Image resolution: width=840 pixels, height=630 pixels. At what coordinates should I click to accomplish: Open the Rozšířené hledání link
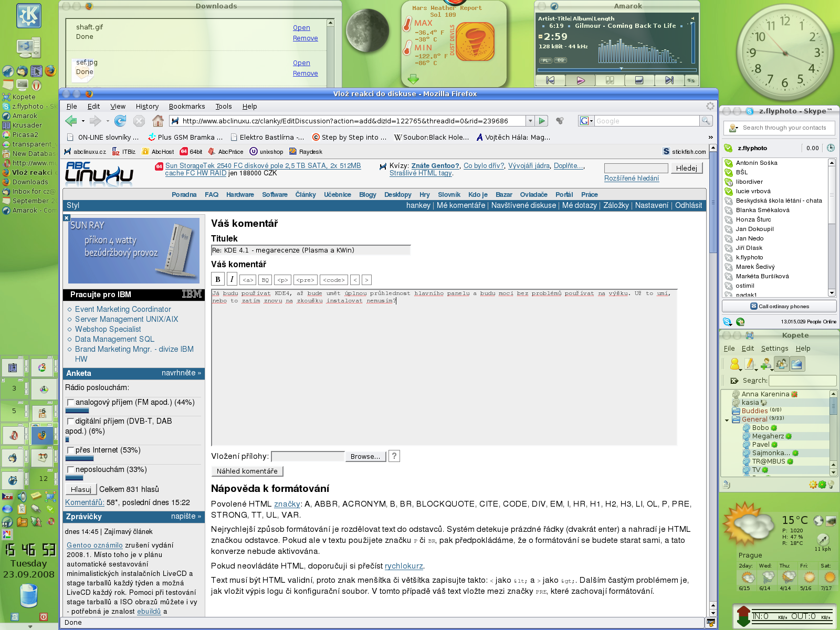[x=632, y=178]
